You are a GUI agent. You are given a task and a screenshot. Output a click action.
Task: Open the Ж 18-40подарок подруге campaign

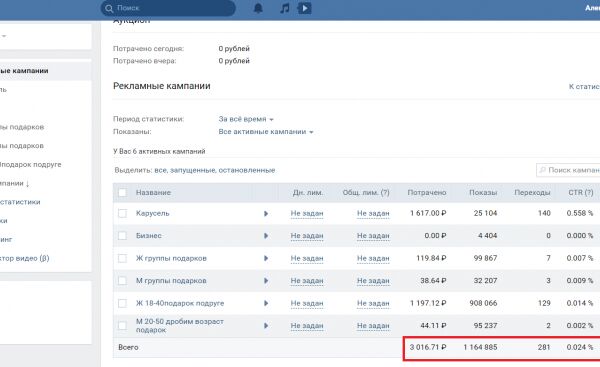[180, 303]
